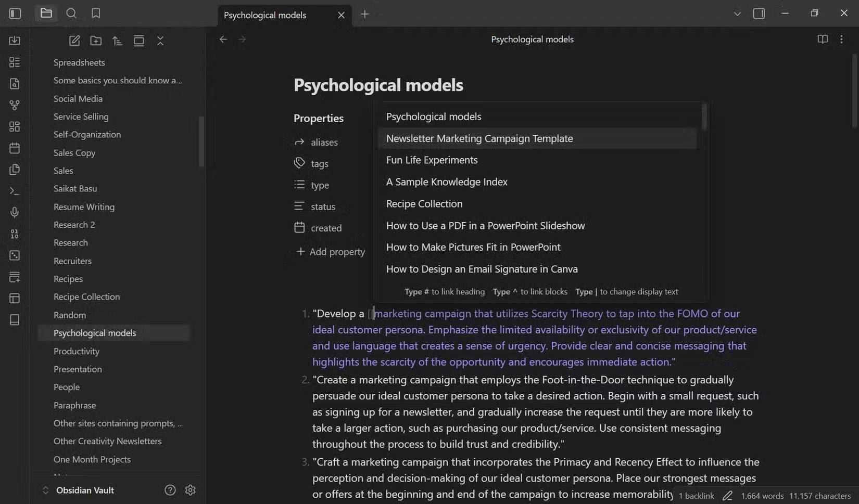Open the daily note calendar icon
This screenshot has height=504, width=859.
[15, 148]
